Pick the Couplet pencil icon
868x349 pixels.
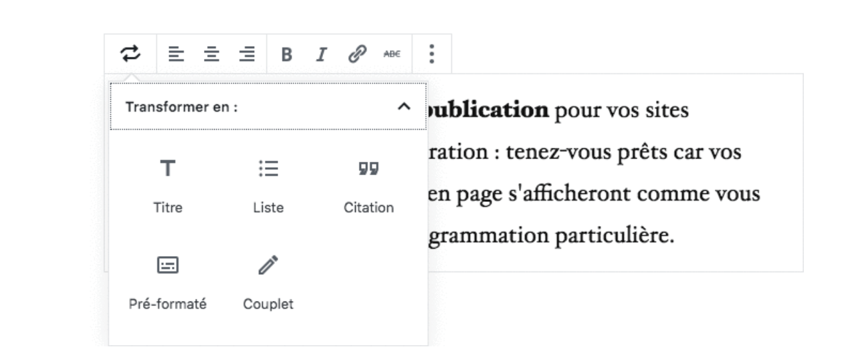click(x=268, y=265)
